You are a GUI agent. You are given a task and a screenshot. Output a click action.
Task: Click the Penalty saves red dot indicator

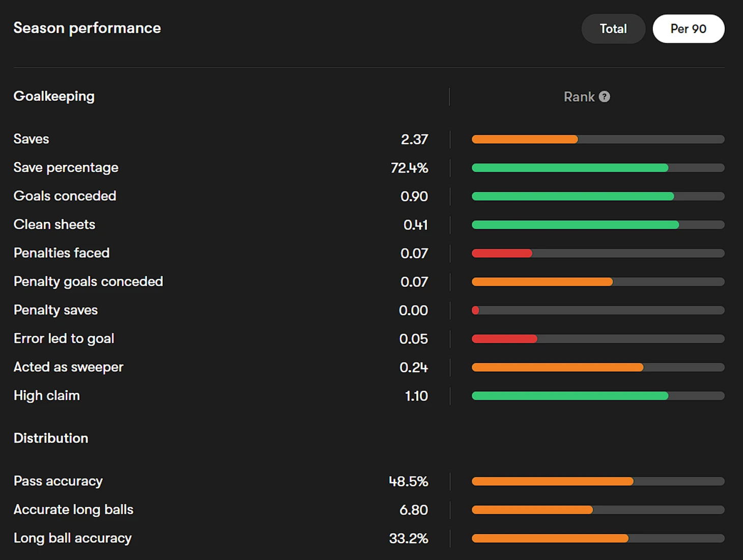tap(475, 310)
